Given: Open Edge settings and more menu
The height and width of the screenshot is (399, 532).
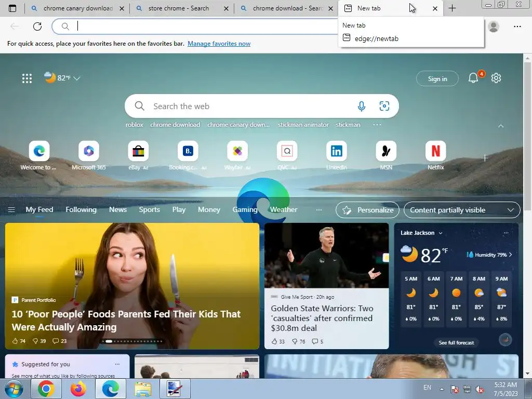Looking at the screenshot, I should pyautogui.click(x=517, y=26).
